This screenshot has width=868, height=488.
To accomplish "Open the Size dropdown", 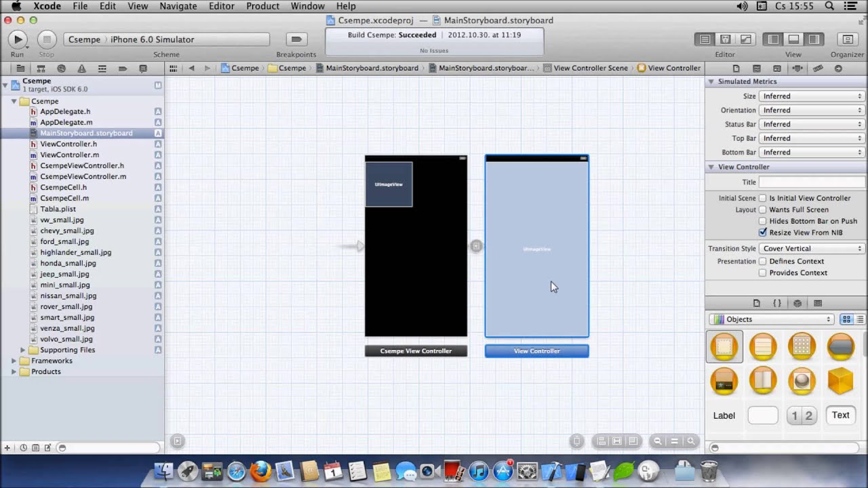I will pyautogui.click(x=811, y=96).
